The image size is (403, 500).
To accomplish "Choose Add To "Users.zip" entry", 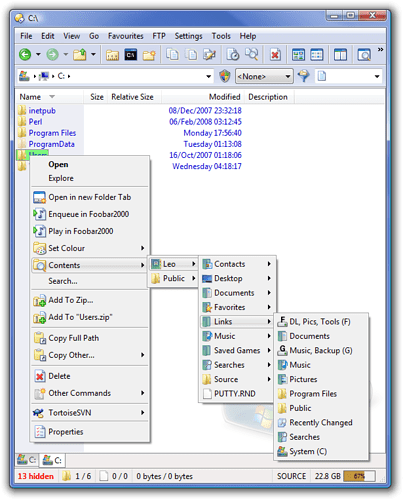I will 90,317.
